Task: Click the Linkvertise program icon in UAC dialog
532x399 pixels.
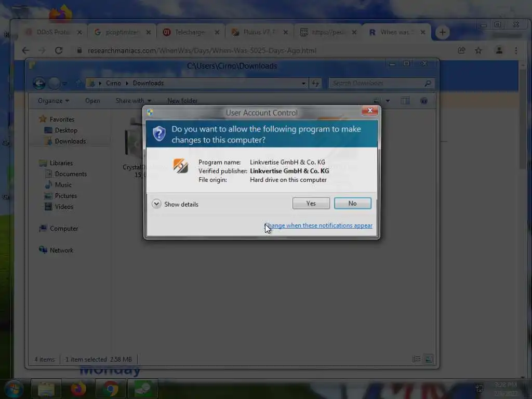Action: click(180, 166)
